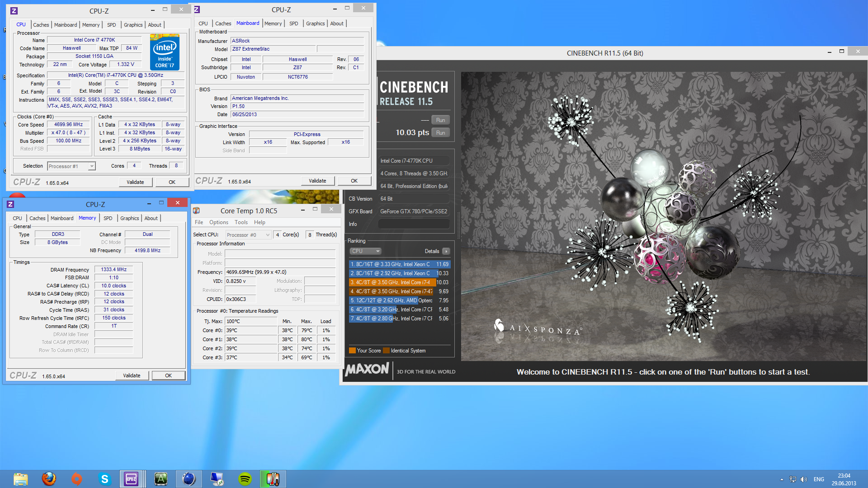Click OK in the top-left CPU-Z window
This screenshot has height=488, width=868.
tap(172, 182)
